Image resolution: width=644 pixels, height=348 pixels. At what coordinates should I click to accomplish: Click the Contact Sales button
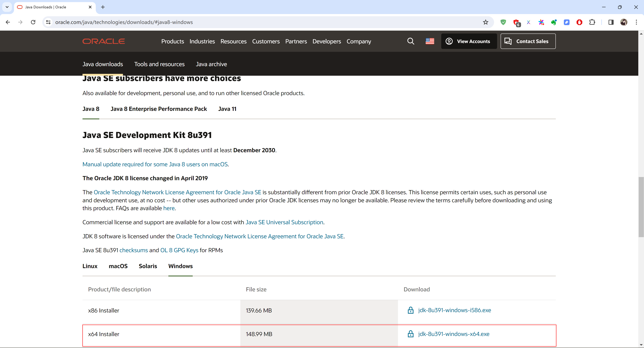528,41
